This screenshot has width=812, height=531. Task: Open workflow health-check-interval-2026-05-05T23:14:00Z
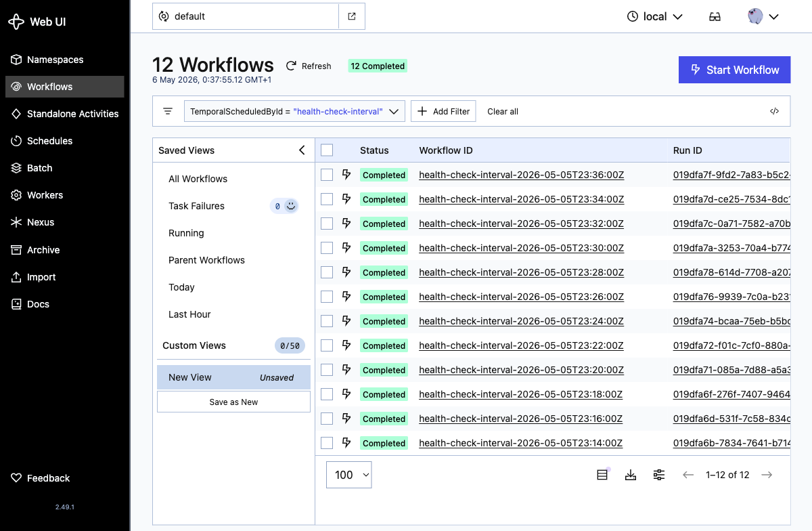point(520,443)
